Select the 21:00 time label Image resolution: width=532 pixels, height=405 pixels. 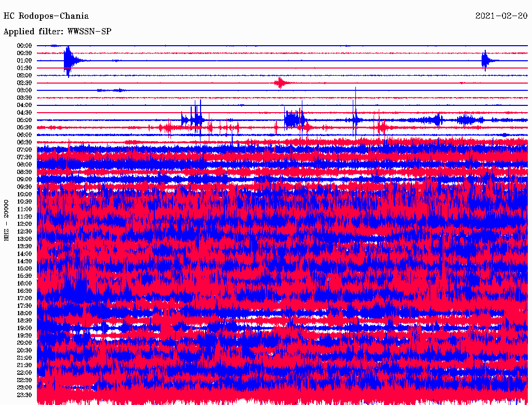tap(24, 358)
